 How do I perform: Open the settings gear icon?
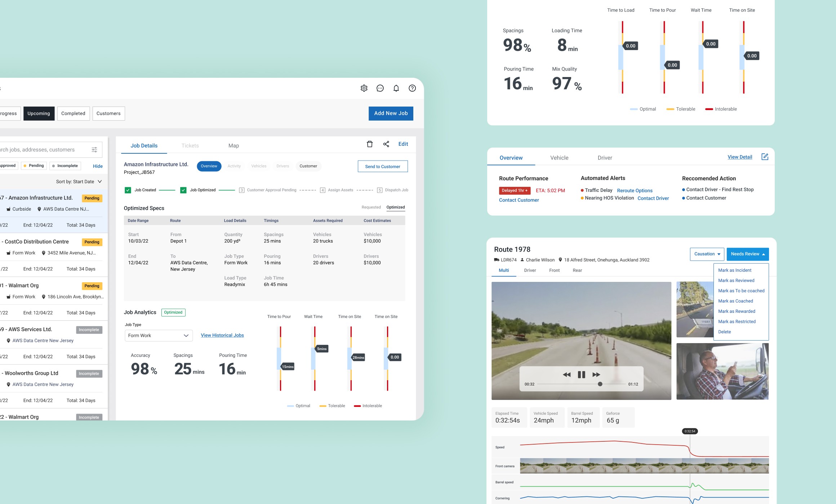[x=364, y=88]
